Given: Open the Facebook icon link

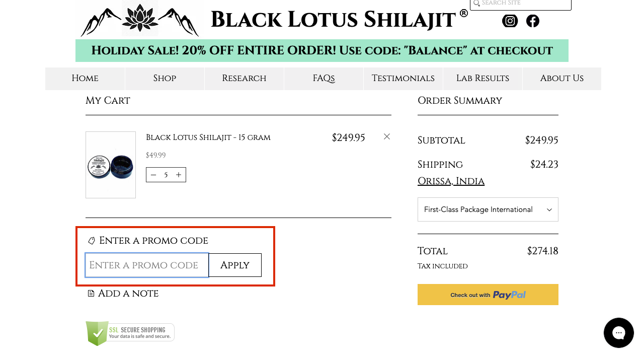Looking at the screenshot, I should [x=533, y=21].
